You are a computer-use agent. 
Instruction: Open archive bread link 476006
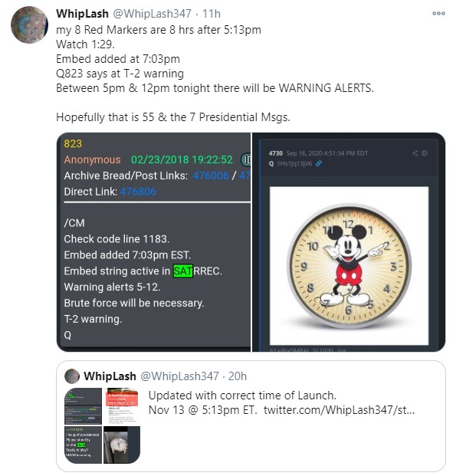pos(211,176)
